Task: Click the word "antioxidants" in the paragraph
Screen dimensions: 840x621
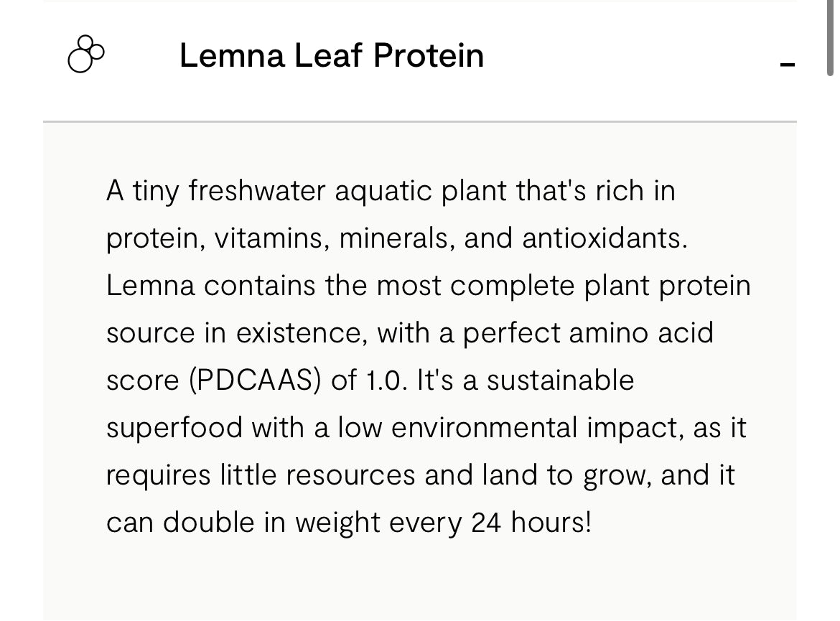Action: [x=605, y=238]
